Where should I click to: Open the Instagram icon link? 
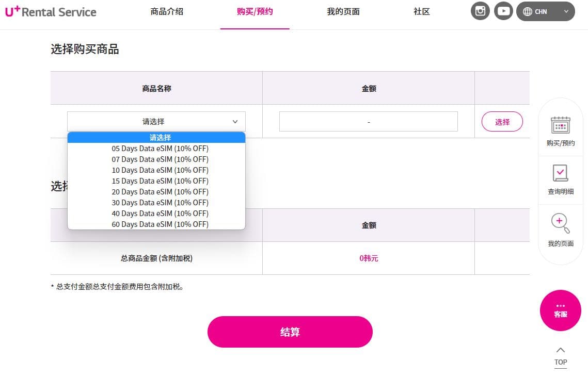pos(480,11)
